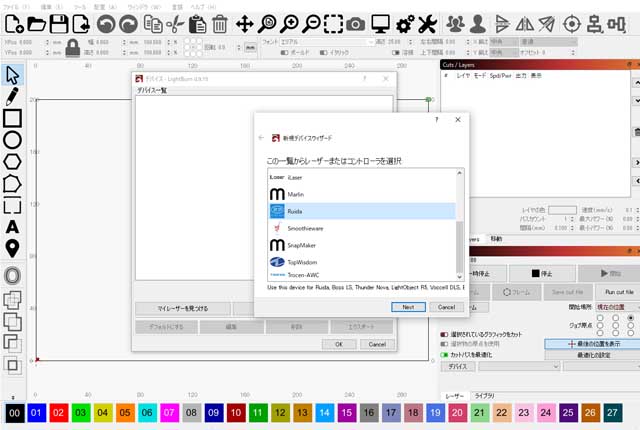The image size is (640, 430).
Task: Open the X 揃え alignment dropdown
Action: pos(504,42)
